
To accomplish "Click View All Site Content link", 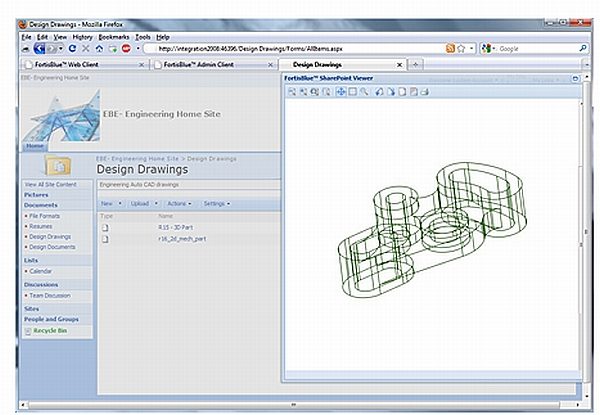I will point(51,185).
